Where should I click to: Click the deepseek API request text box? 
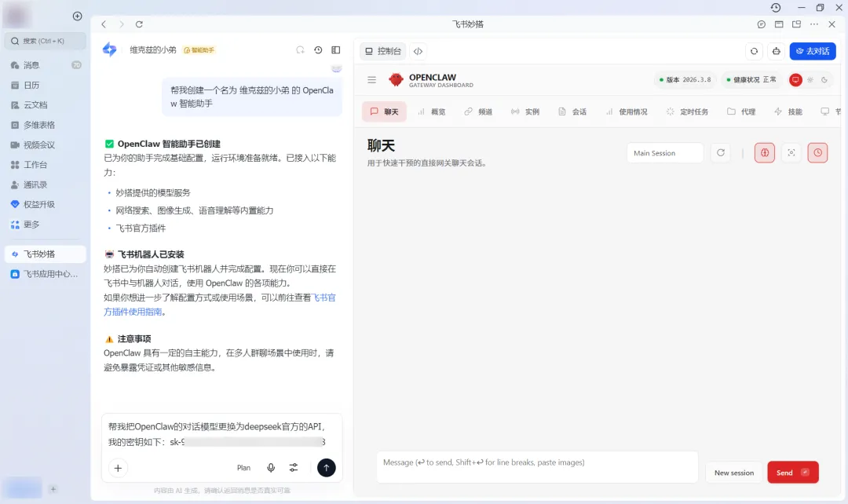(x=221, y=434)
